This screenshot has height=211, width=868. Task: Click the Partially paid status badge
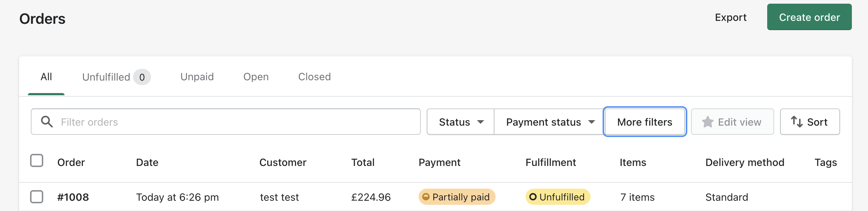click(x=457, y=197)
